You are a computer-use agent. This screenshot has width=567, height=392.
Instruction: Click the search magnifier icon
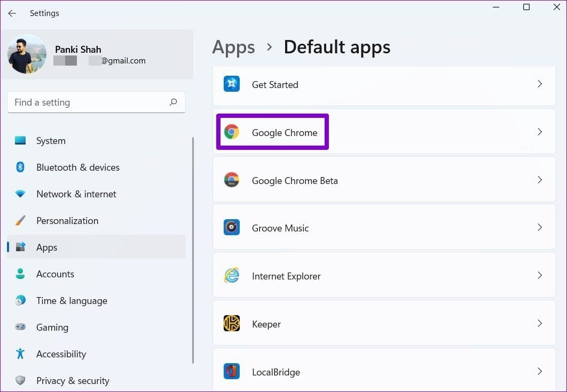pos(173,102)
